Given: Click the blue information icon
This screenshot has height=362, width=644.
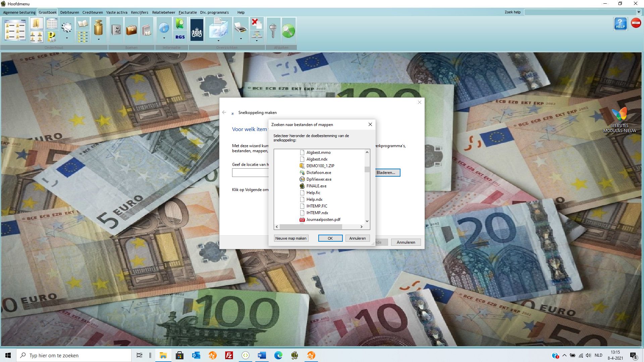Looking at the screenshot, I should coord(164,27).
